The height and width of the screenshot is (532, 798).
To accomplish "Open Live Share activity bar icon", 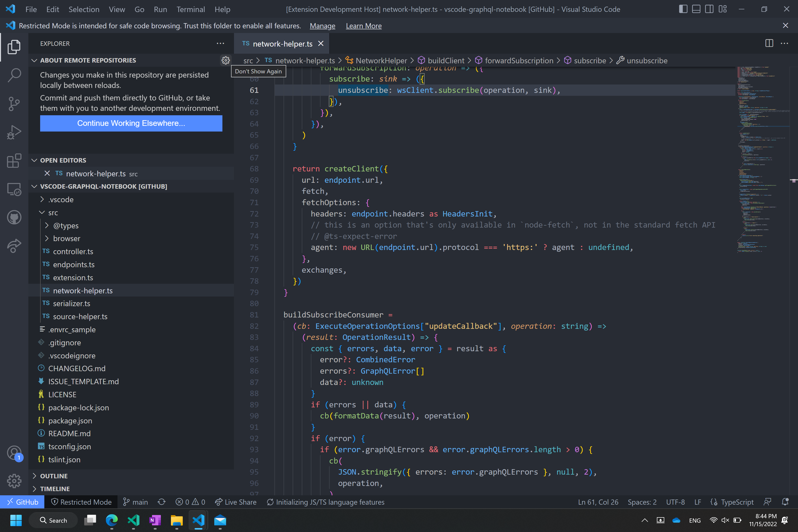I will [14, 246].
